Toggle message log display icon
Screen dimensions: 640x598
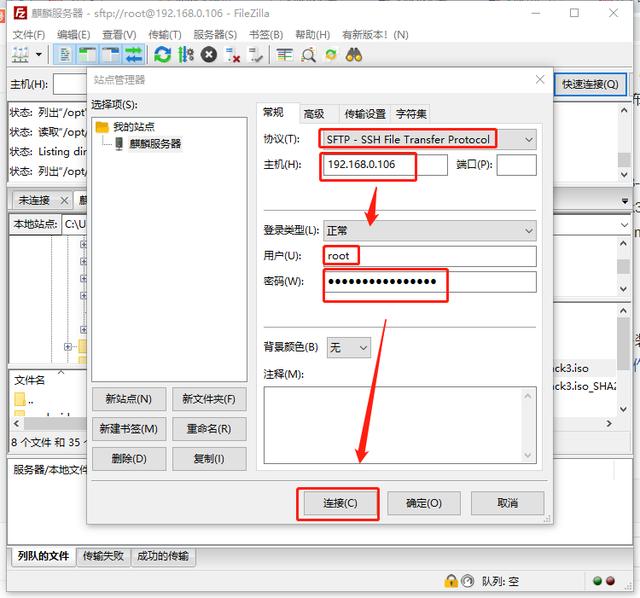(65, 54)
